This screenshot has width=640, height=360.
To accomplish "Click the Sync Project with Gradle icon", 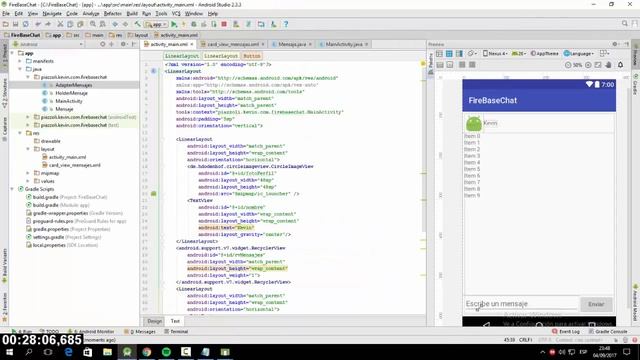I will point(248,24).
